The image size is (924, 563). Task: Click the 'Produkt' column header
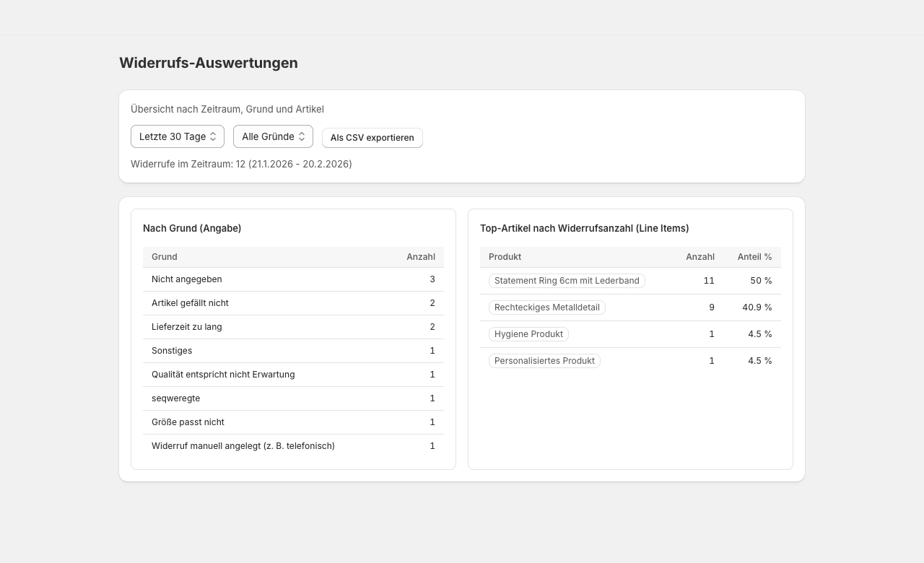pyautogui.click(x=505, y=257)
